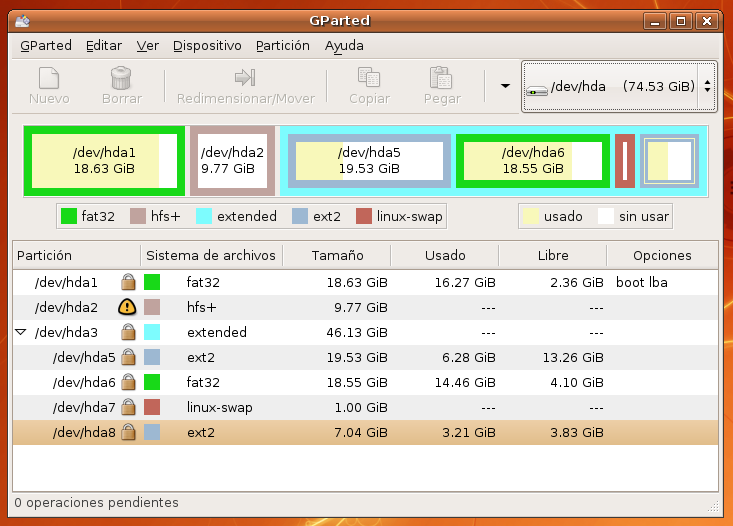Screen dimensions: 733x526
Task: Collapse the /dev/hda3 extended partition tree
Action: 21,332
